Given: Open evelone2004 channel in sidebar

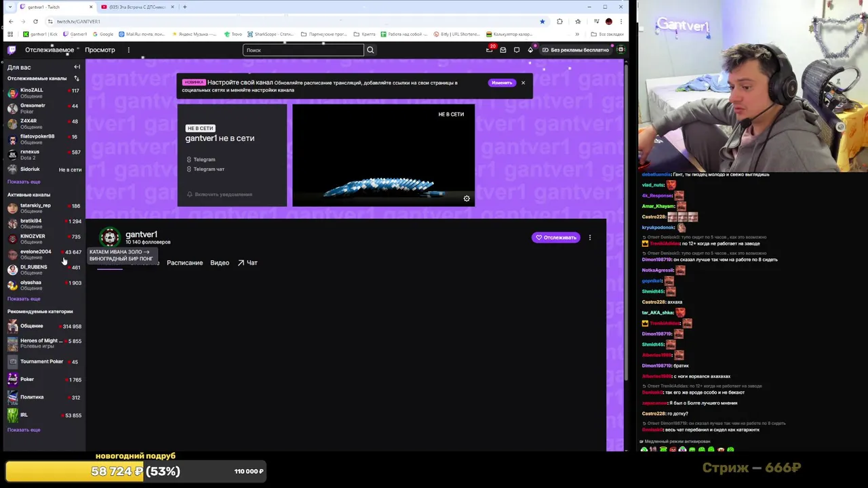Looking at the screenshot, I should tap(44, 254).
